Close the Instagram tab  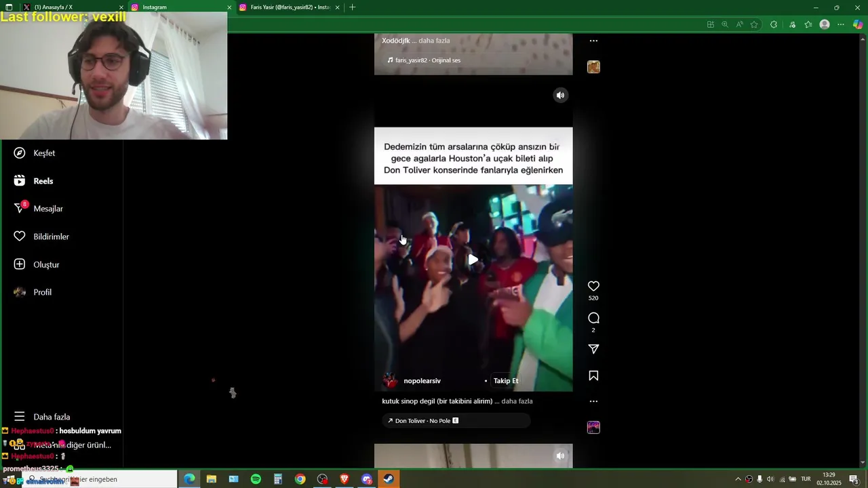coord(229,7)
